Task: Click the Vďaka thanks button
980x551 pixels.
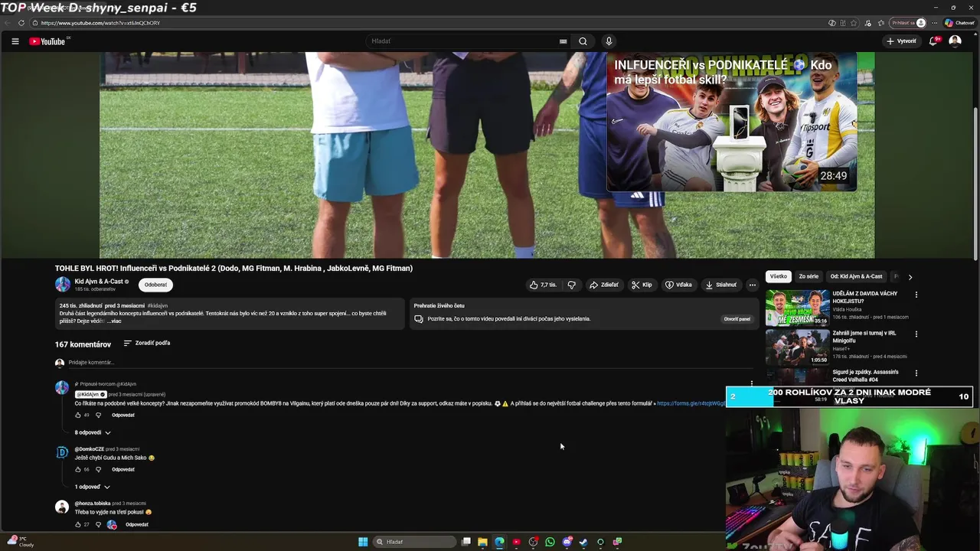Action: [x=678, y=285]
